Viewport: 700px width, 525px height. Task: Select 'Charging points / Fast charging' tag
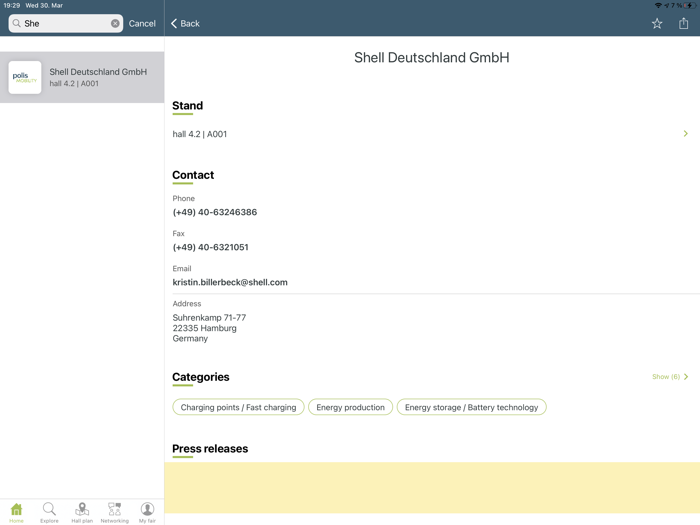tap(238, 407)
